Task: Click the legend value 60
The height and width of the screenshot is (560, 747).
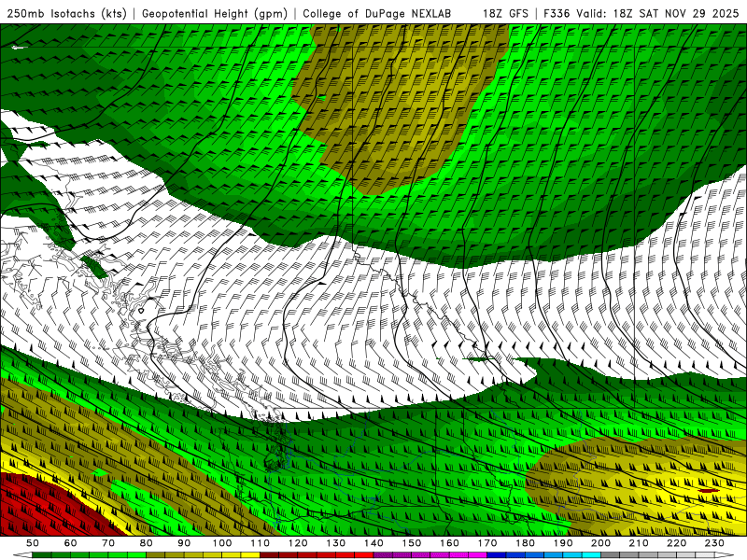Action: coord(70,543)
